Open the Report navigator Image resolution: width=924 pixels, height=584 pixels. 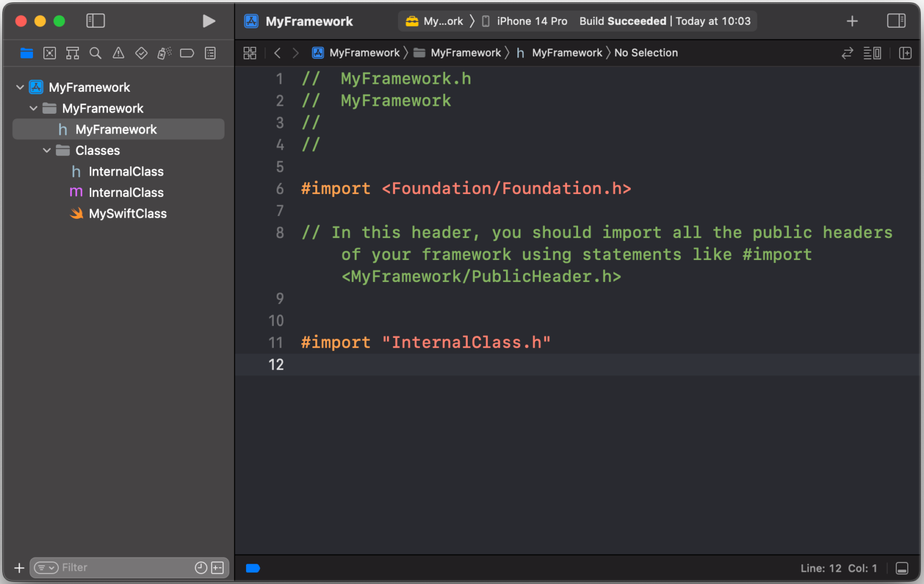(210, 53)
